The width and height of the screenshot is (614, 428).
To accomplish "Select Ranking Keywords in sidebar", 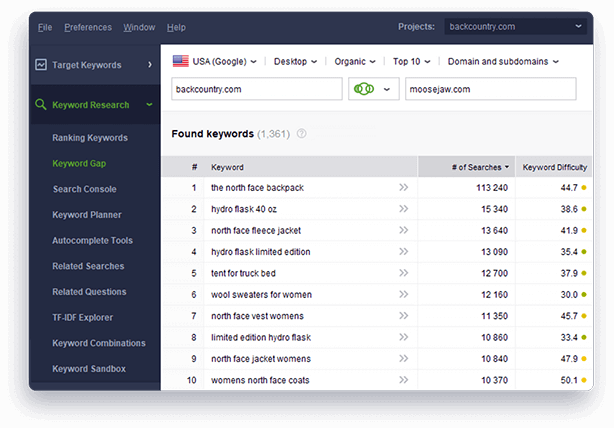I will pos(90,138).
